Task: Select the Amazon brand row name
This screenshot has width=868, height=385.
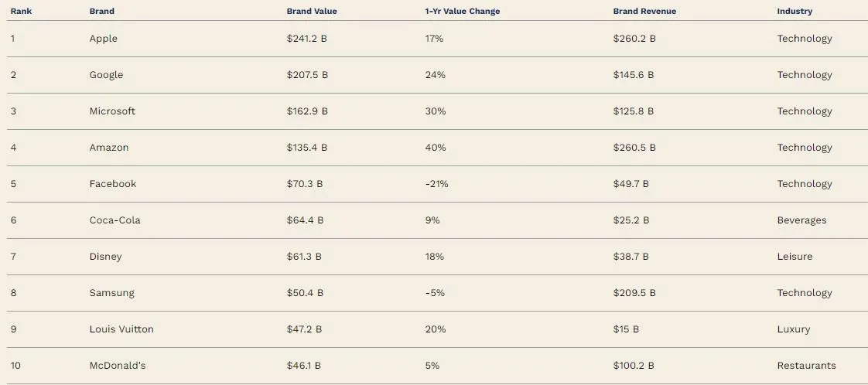Action: click(x=109, y=148)
